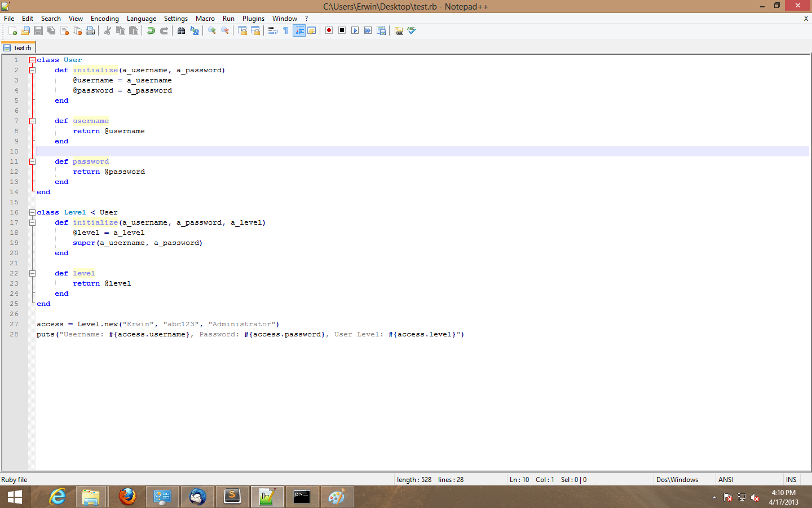
Task: Open a file using the folder toolbar icon
Action: 25,30
